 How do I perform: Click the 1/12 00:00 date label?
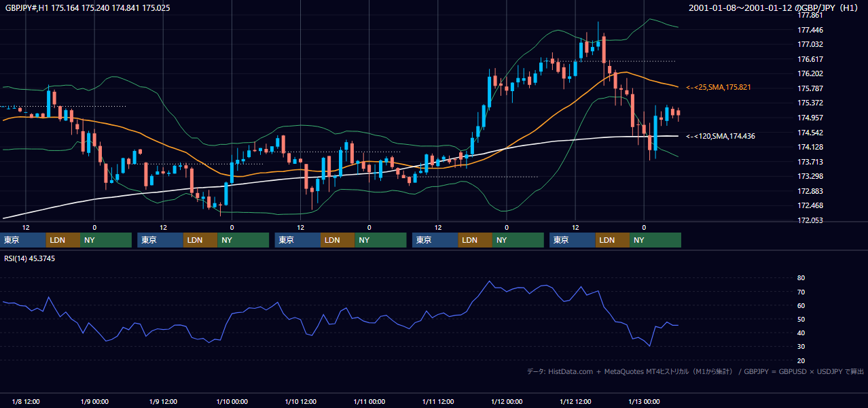[506, 401]
